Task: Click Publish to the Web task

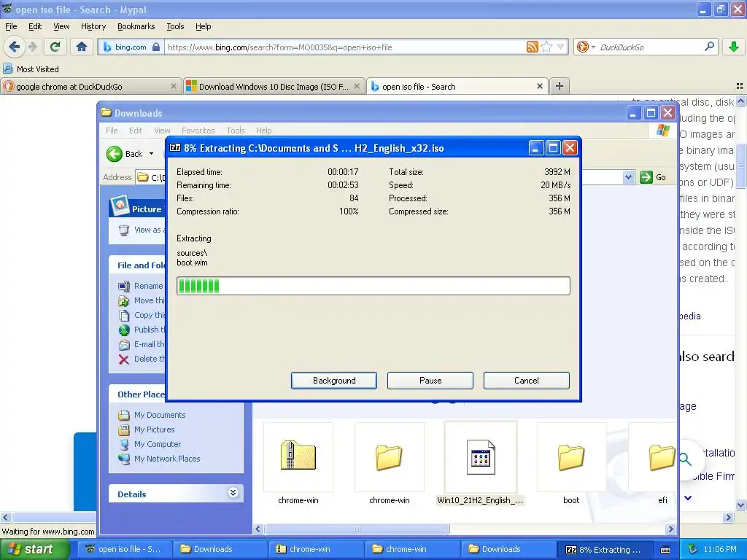Action: [142, 330]
